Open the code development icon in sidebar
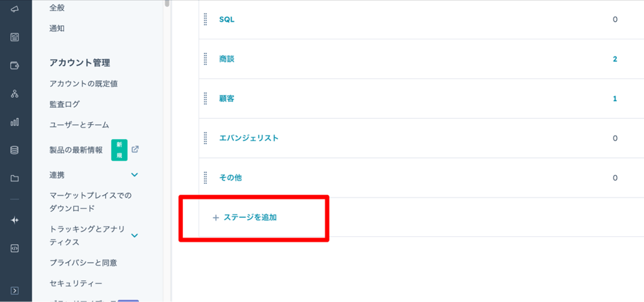The height and width of the screenshot is (302, 644). [x=15, y=248]
